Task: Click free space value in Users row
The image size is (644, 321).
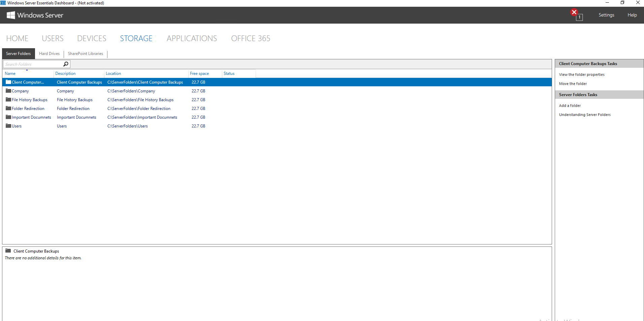Action: coord(198,126)
